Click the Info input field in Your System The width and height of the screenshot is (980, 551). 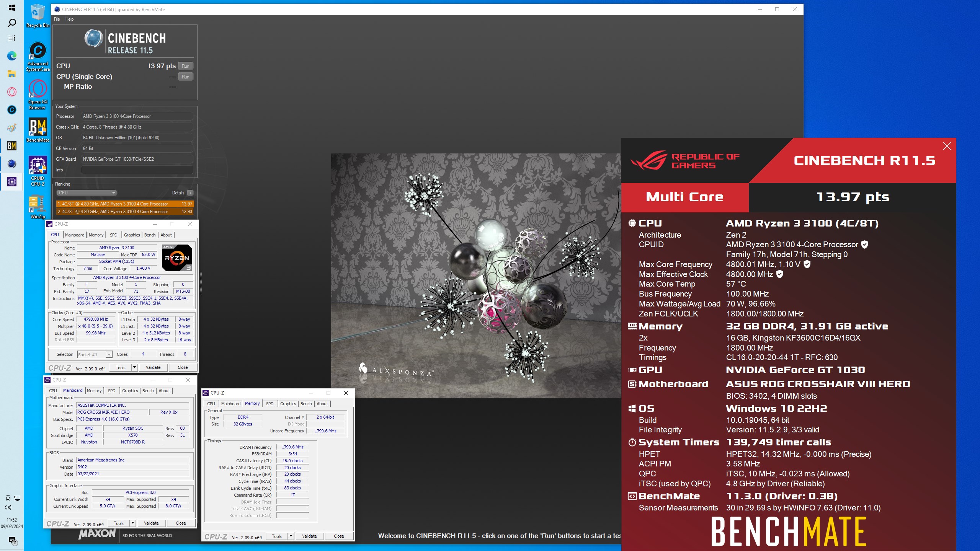pos(137,170)
